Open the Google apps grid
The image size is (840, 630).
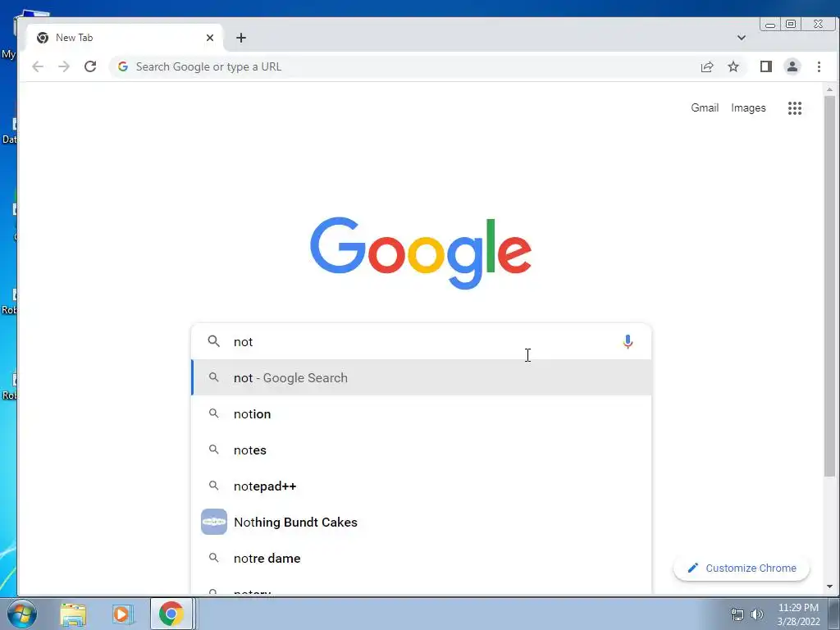(x=794, y=107)
